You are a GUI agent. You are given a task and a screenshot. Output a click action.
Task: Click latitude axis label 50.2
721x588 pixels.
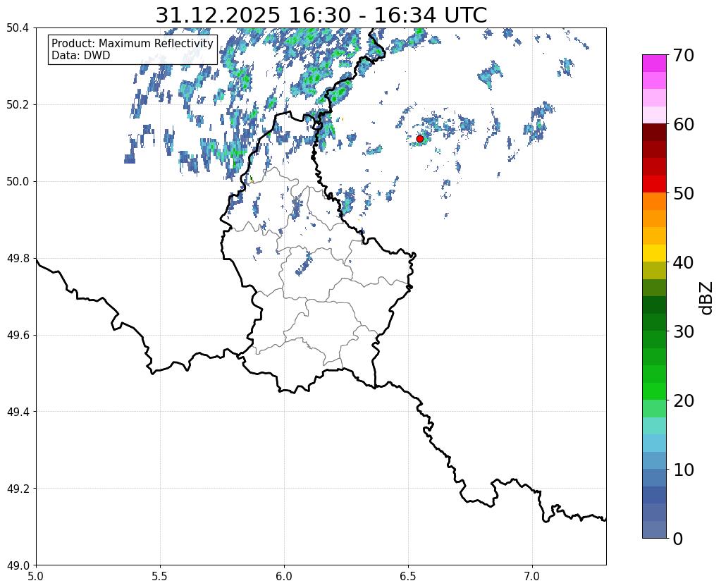(x=18, y=105)
